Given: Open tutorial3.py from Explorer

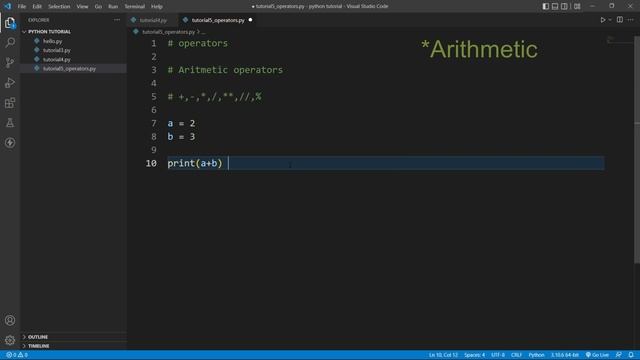Looking at the screenshot, I should pos(57,50).
